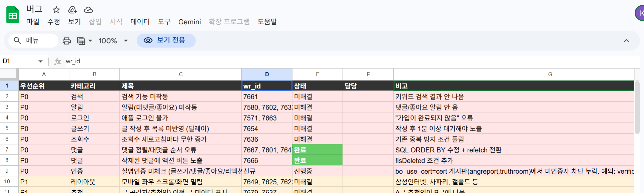Image resolution: width=644 pixels, height=193 pixels.
Task: Click the 보기 전용 view-only button
Action: pos(166,40)
